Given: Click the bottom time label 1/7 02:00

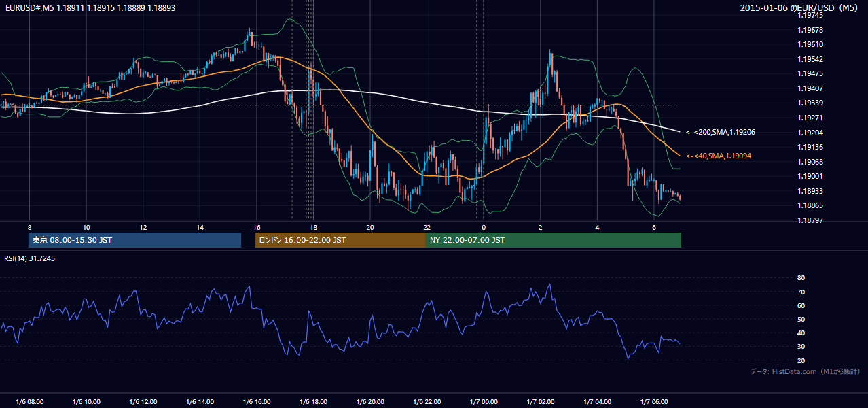Looking at the screenshot, I should click(540, 402).
